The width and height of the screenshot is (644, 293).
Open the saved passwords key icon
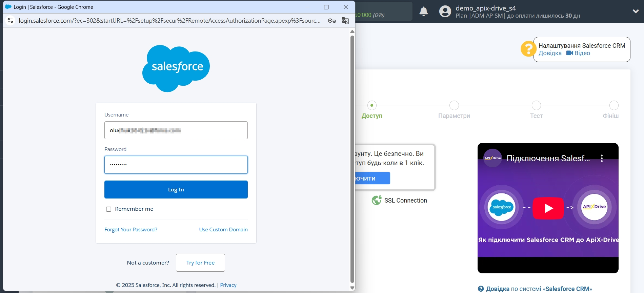332,21
